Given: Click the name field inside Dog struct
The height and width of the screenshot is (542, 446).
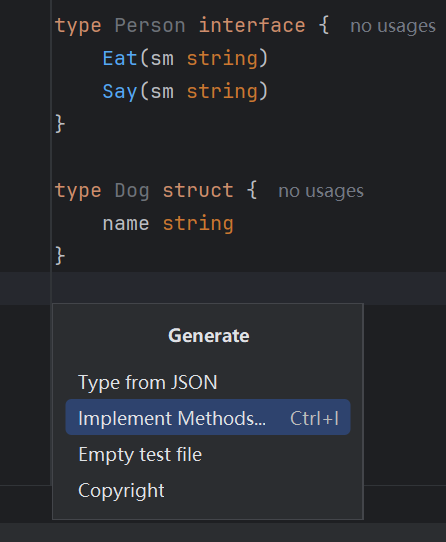Looking at the screenshot, I should [126, 224].
